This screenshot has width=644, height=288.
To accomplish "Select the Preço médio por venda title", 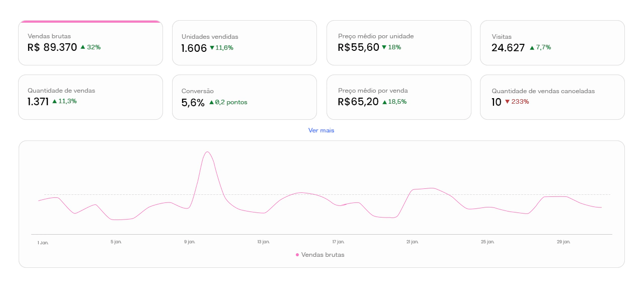I will pos(373,91).
